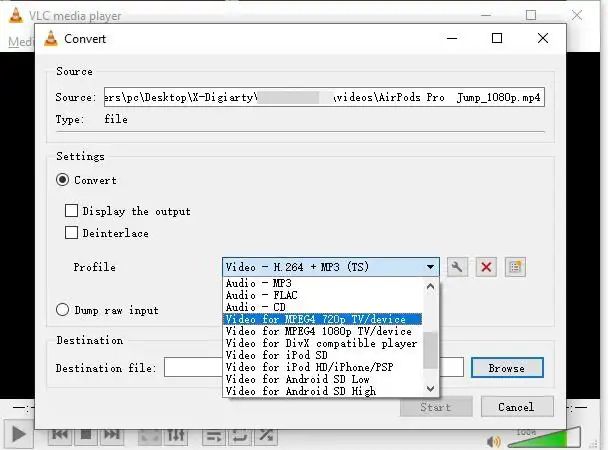Open the Media menu in VLC
Viewport: 608px width, 450px height.
[x=20, y=41]
